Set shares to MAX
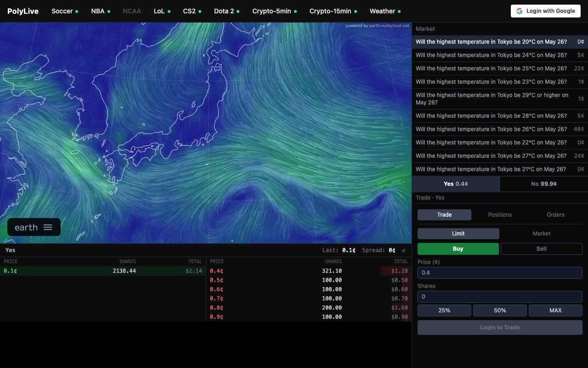588x368 pixels. 555,310
